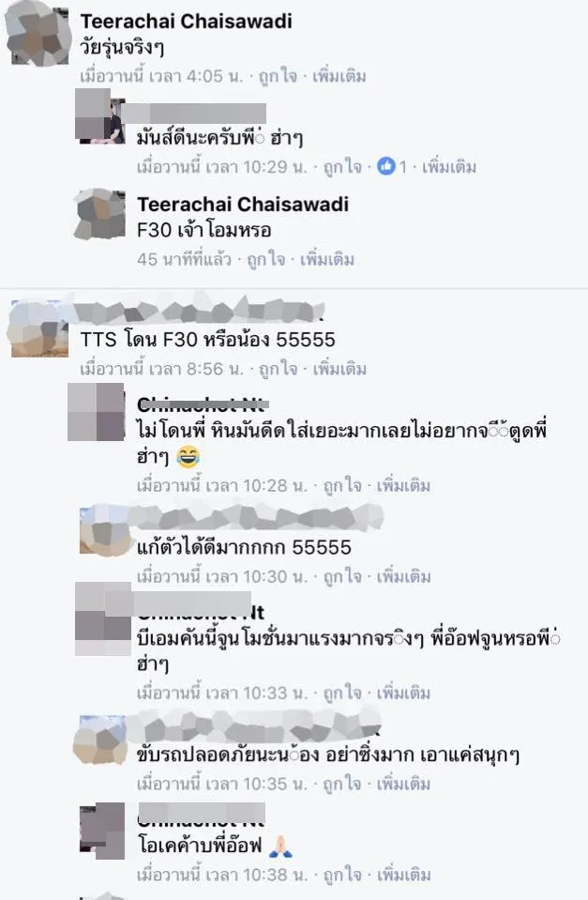This screenshot has height=900, width=588.
Task: Open avatar beside แก้ตัวได้ดีมาก reply
Action: coord(104,531)
